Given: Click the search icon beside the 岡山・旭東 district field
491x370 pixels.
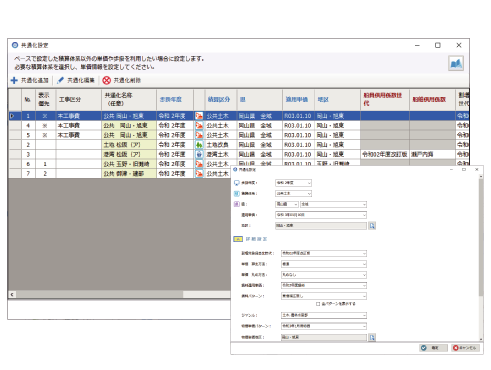Looking at the screenshot, I should 372,226.
